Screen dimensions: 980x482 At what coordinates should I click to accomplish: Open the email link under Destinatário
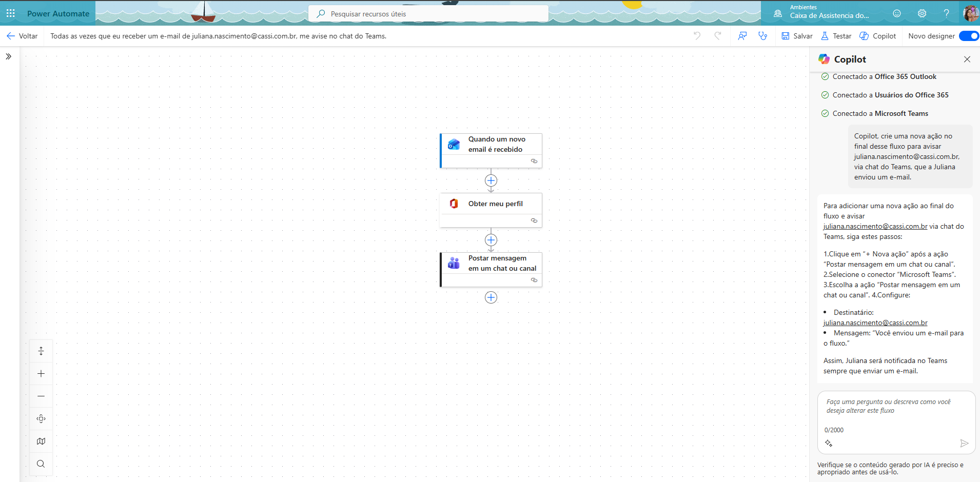[875, 323]
